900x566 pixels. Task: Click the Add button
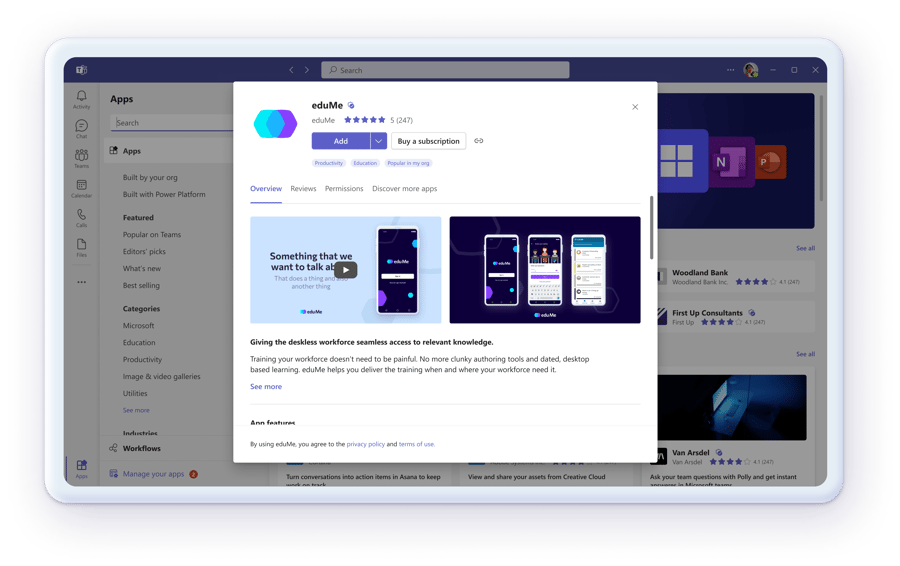click(x=341, y=141)
